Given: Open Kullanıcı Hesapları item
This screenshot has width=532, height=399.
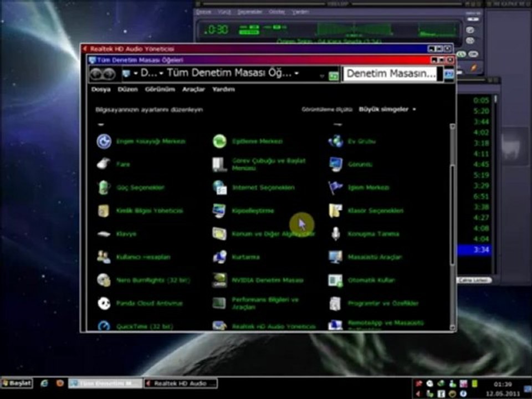Looking at the screenshot, I should [x=134, y=257].
